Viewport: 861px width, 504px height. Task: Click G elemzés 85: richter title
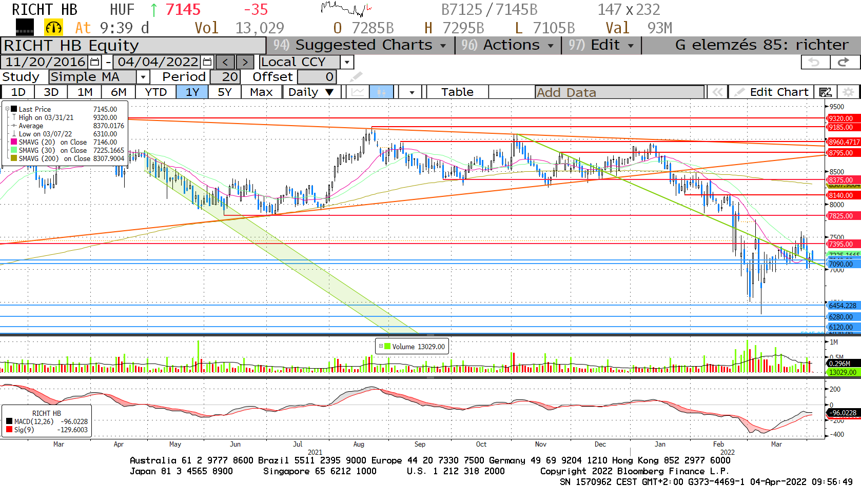(761, 45)
